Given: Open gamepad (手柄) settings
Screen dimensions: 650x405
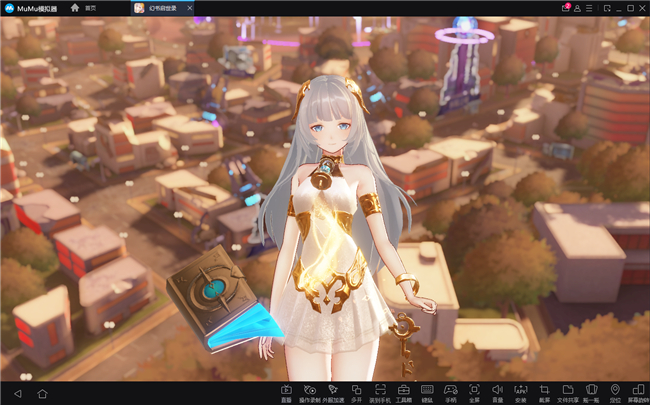Looking at the screenshot, I should click(x=451, y=392).
